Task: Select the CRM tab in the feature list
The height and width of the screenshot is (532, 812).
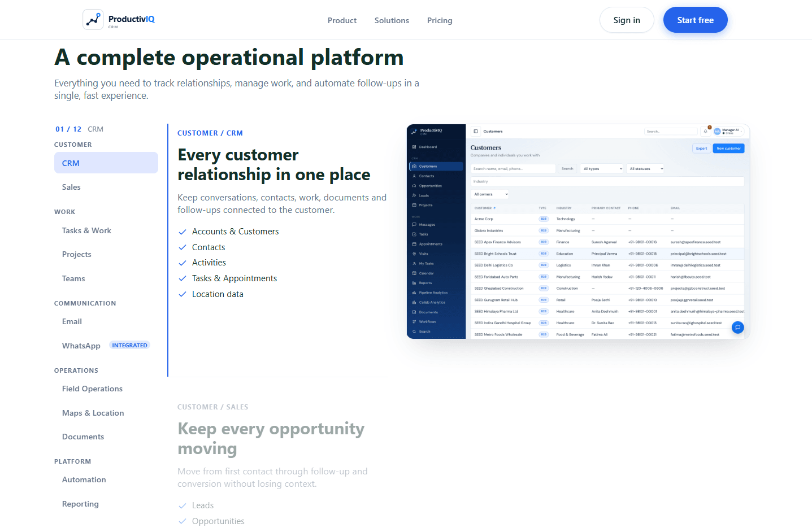Action: click(106, 163)
